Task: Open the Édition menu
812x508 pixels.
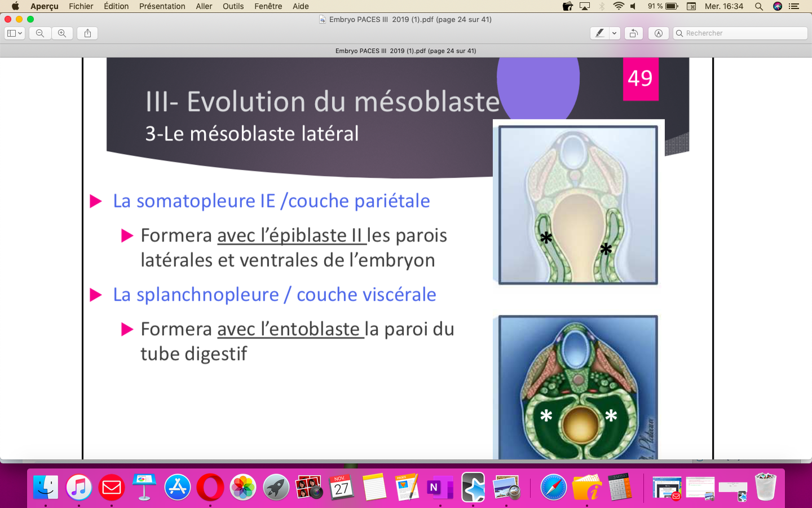Action: [x=116, y=6]
